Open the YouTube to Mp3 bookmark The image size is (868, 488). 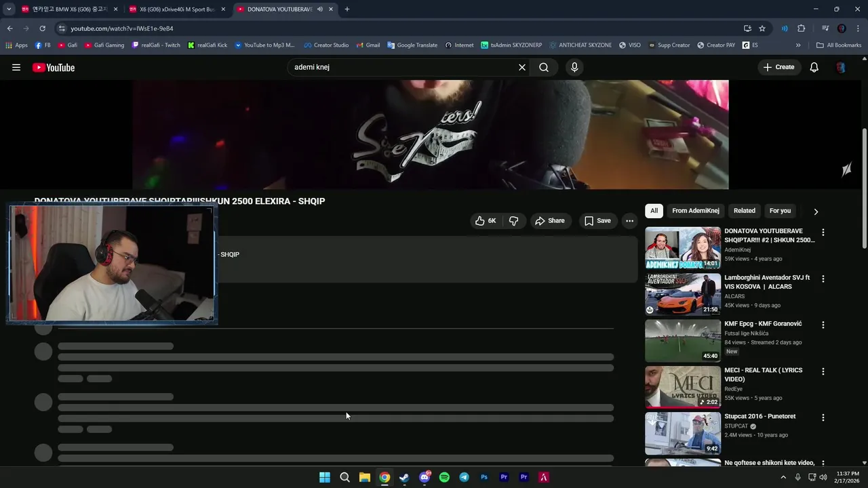(x=264, y=45)
